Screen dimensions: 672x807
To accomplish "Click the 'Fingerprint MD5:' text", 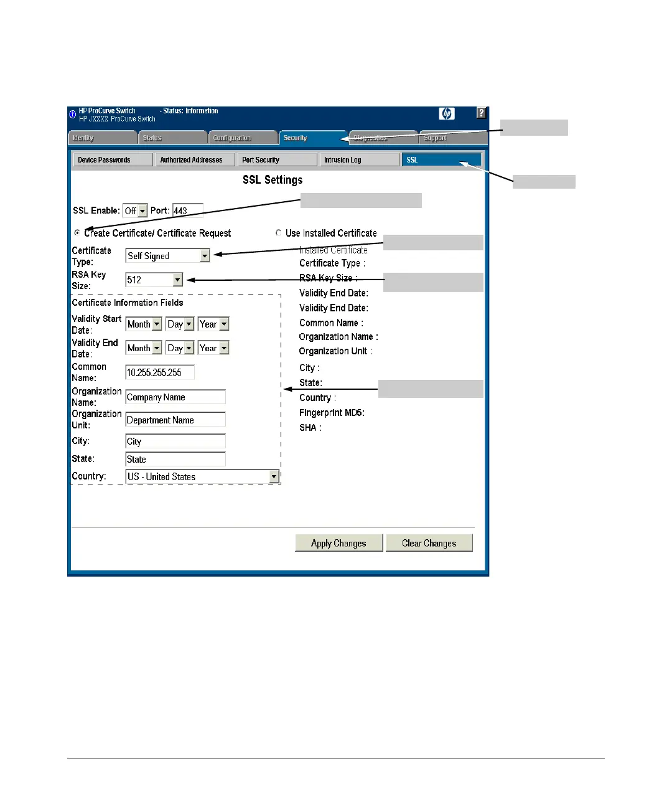I will 332,413.
